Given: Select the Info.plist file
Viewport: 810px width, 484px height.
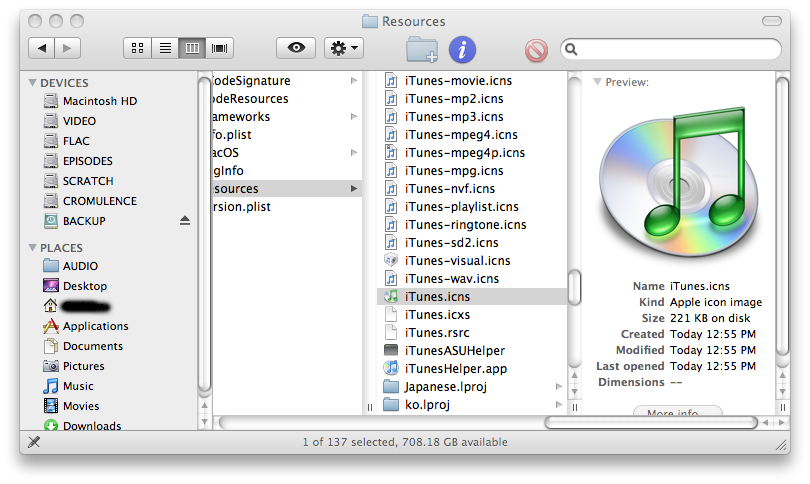Looking at the screenshot, I should 287,135.
